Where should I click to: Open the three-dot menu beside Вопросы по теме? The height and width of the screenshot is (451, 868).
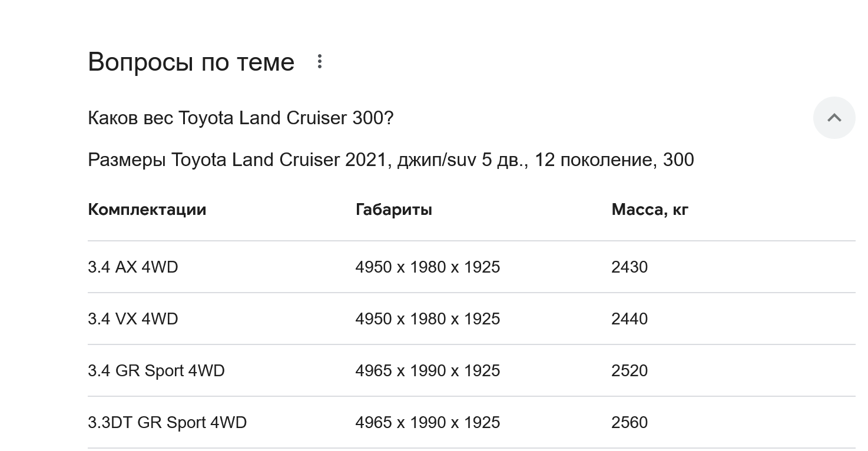click(319, 61)
